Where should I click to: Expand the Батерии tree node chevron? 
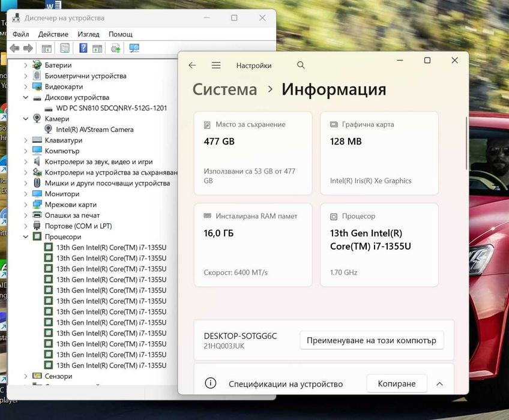[26, 65]
